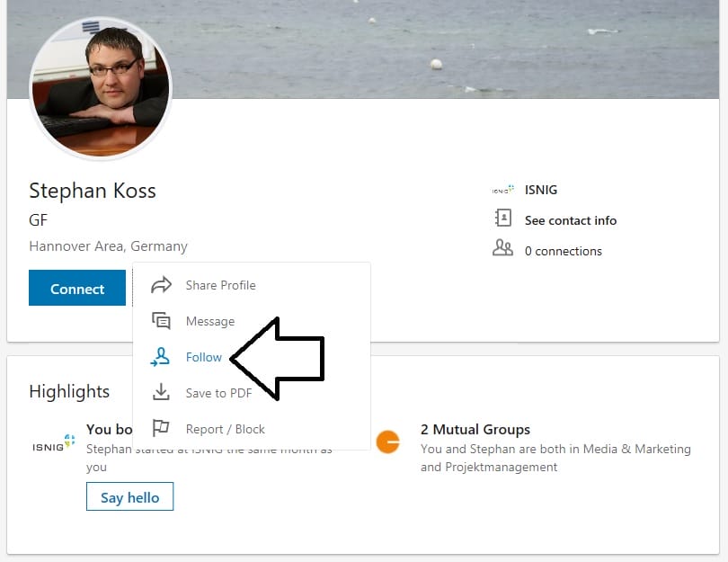Choose Message from the dropdown menu
Screen dimensions: 728x562
(x=209, y=321)
